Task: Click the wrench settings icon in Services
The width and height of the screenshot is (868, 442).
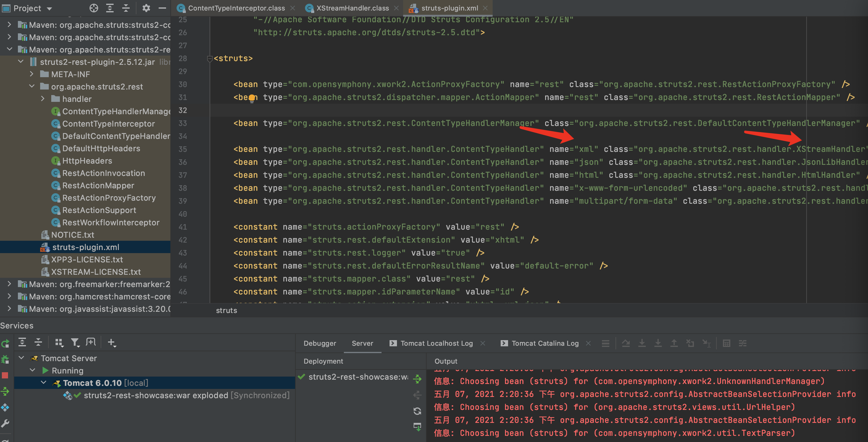Action: coord(5,423)
